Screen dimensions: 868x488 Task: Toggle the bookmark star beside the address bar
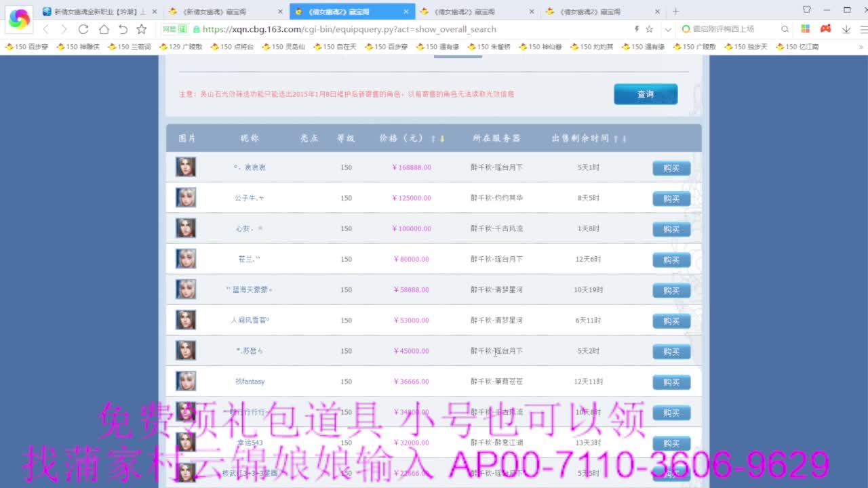click(650, 29)
